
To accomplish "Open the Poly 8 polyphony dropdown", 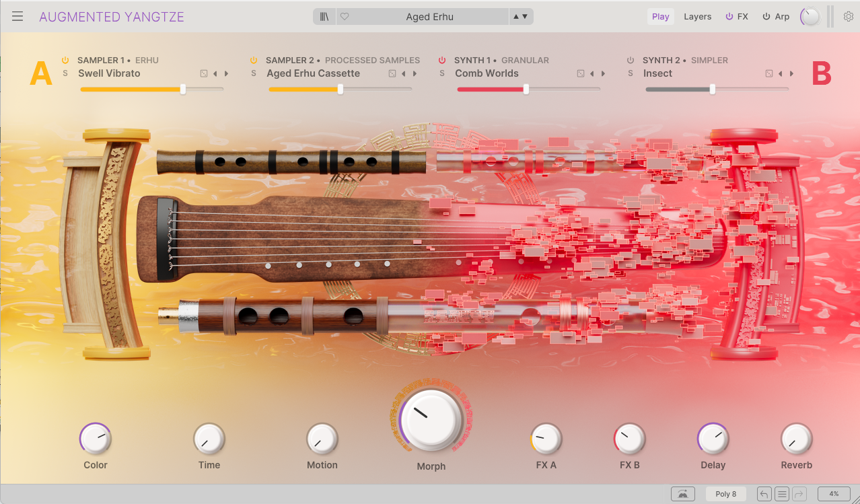I will [725, 494].
